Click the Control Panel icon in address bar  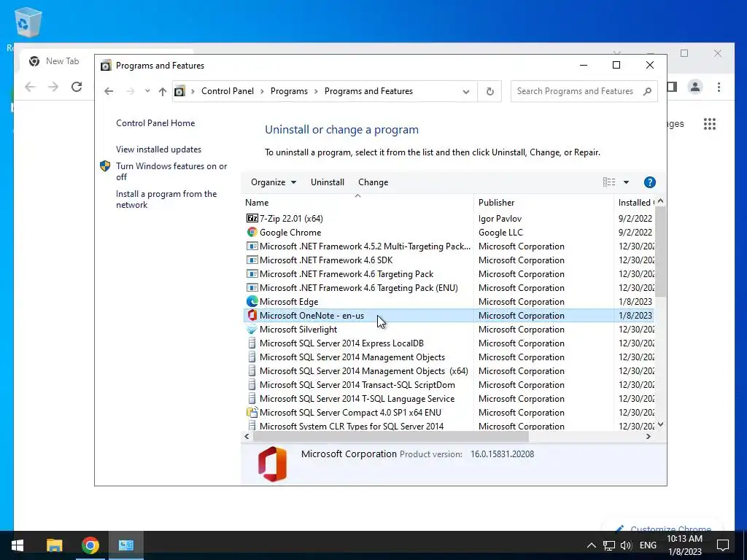pyautogui.click(x=179, y=91)
